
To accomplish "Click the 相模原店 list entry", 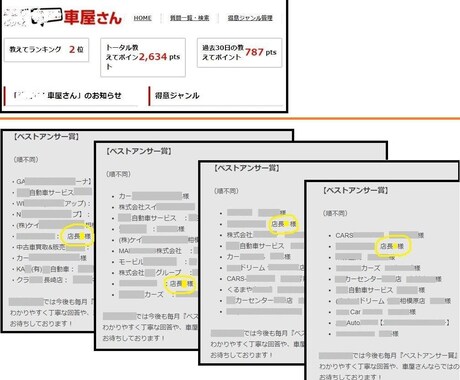I will coord(393,301).
